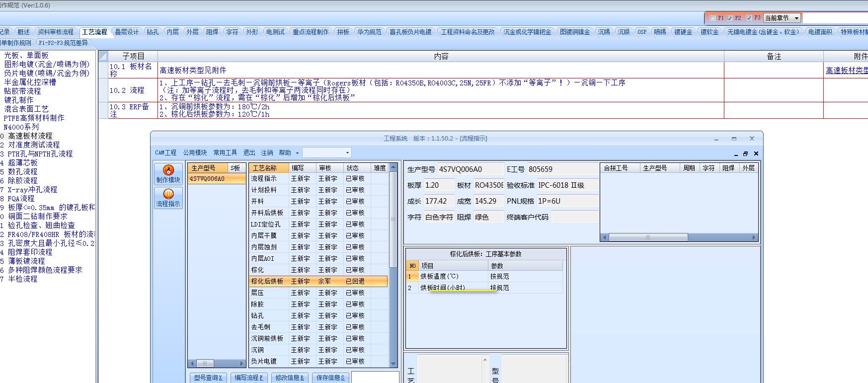This screenshot has width=868, height=383.
Task: Open the 高速板材类型 attachment link
Action: [846, 71]
